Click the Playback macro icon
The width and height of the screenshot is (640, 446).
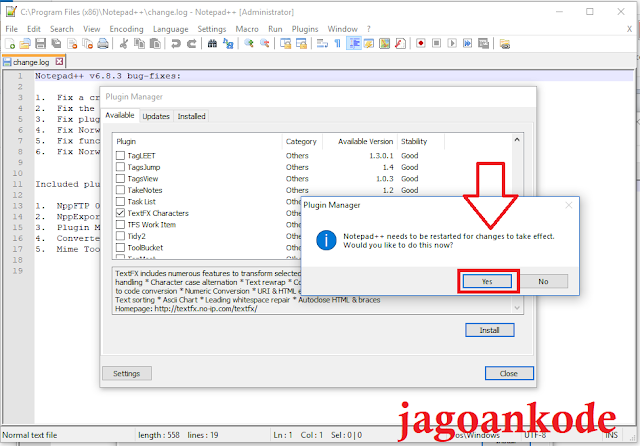tap(452, 43)
